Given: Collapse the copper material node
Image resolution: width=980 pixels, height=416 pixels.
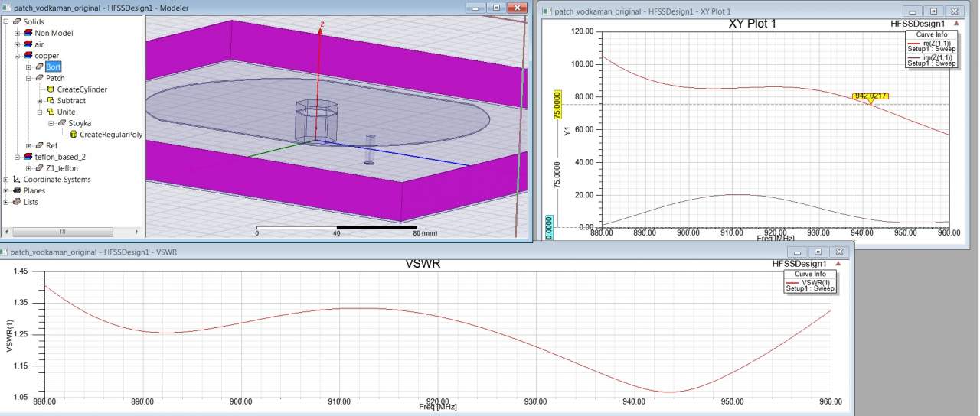Looking at the screenshot, I should coord(18,56).
